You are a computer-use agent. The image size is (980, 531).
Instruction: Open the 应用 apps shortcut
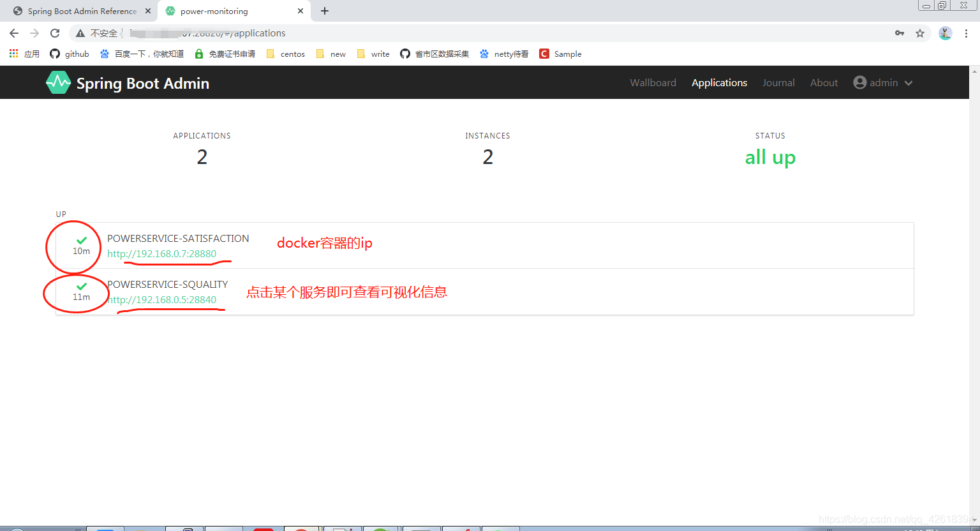[24, 54]
